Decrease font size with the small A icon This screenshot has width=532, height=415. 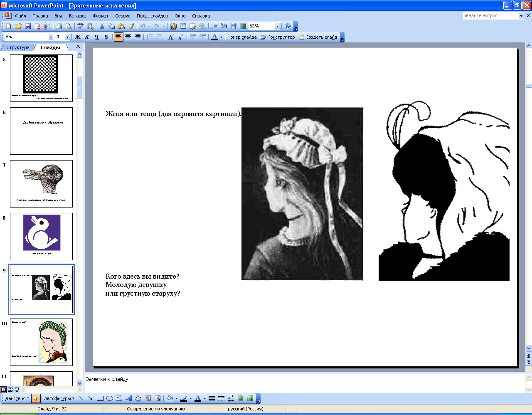(180, 37)
